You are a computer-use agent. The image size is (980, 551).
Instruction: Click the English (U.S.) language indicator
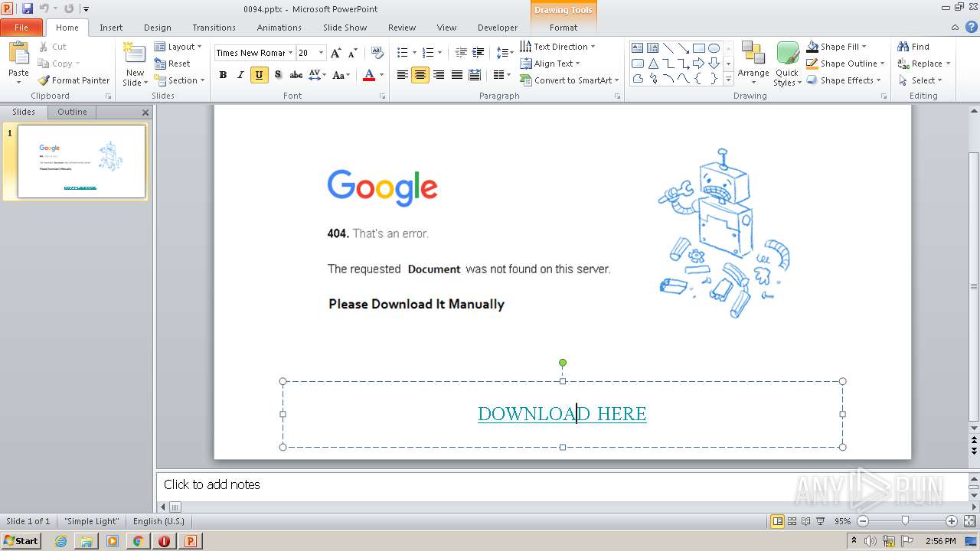click(158, 521)
